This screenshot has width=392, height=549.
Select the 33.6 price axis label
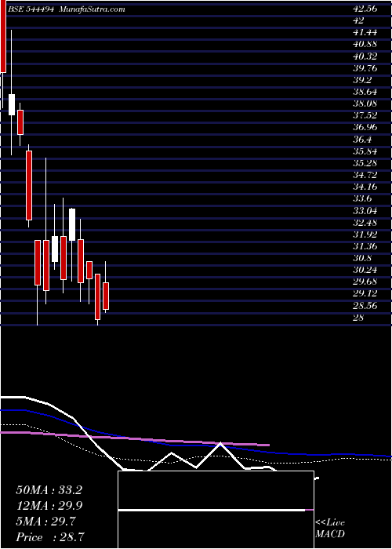pyautogui.click(x=363, y=199)
